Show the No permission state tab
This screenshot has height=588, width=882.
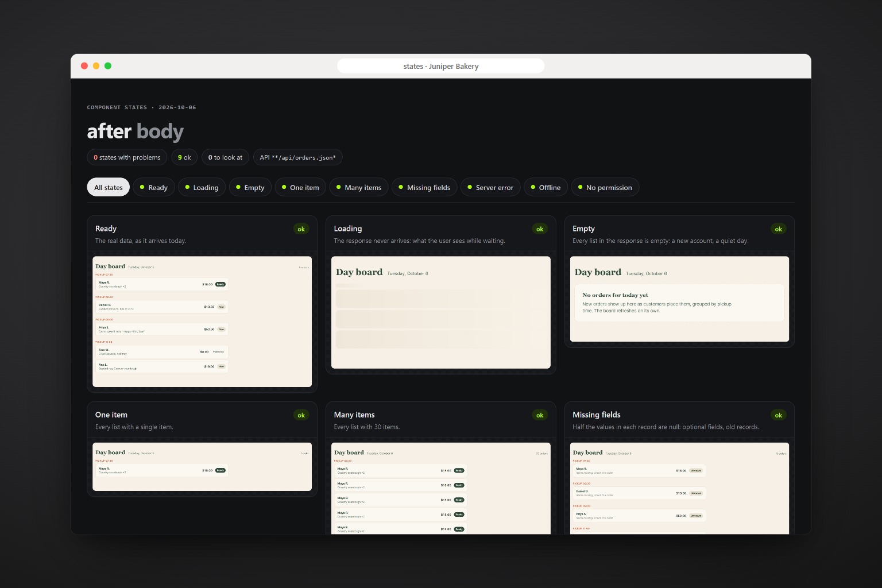(605, 187)
